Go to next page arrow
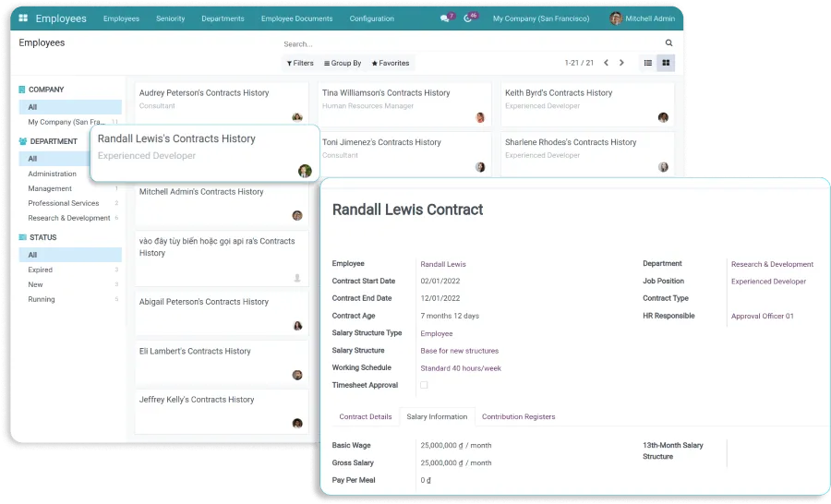Screen dimensions: 831x504 pyautogui.click(x=621, y=63)
